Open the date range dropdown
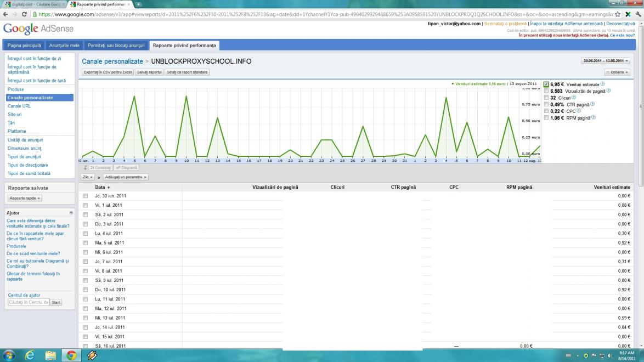Viewport: 644px width, 362px height. click(x=605, y=61)
